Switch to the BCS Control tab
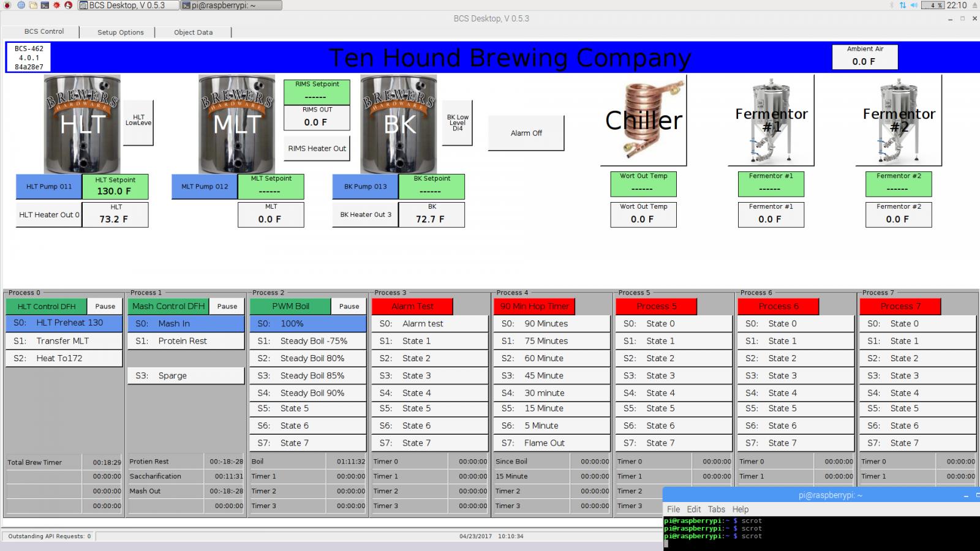The width and height of the screenshot is (980, 551). (43, 31)
